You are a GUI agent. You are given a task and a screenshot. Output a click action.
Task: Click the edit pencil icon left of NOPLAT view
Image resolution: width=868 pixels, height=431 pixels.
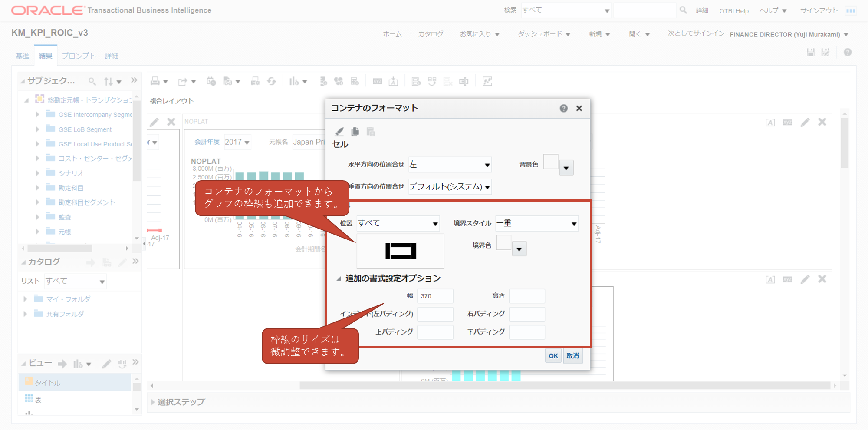[154, 122]
